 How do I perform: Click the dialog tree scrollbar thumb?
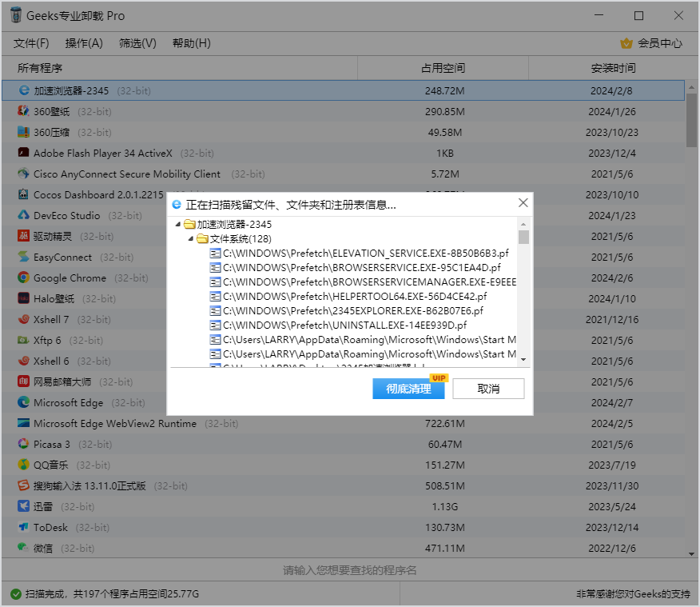pyautogui.click(x=523, y=237)
